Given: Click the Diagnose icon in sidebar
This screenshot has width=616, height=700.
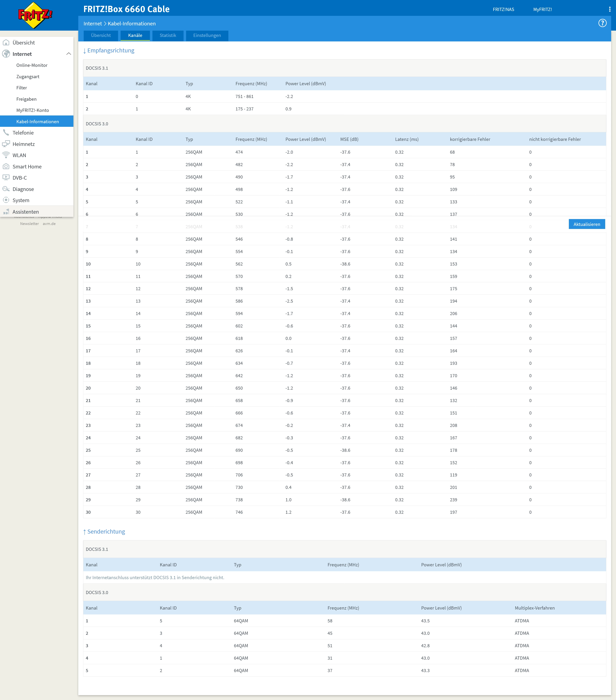Looking at the screenshot, I should click(x=6, y=189).
